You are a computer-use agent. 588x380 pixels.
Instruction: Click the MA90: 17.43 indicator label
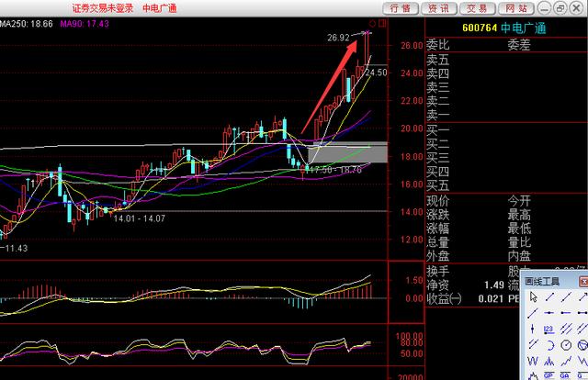pos(85,24)
